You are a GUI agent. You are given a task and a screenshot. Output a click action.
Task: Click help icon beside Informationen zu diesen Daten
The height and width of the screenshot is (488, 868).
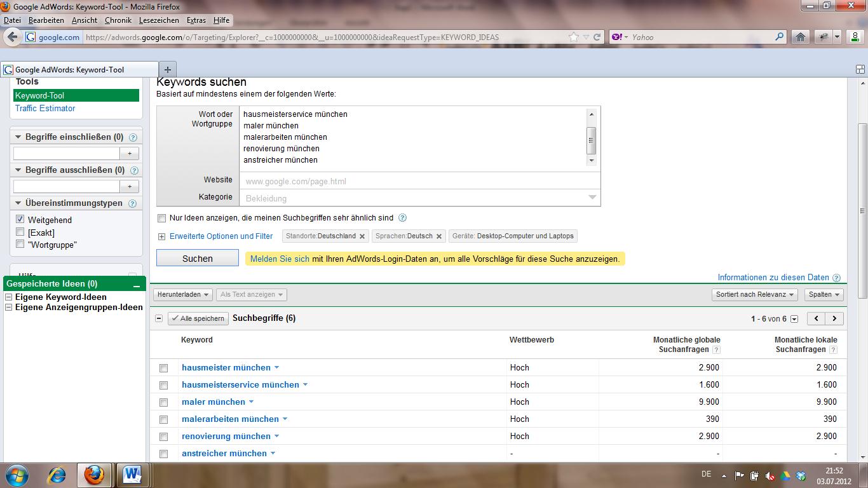pos(836,278)
